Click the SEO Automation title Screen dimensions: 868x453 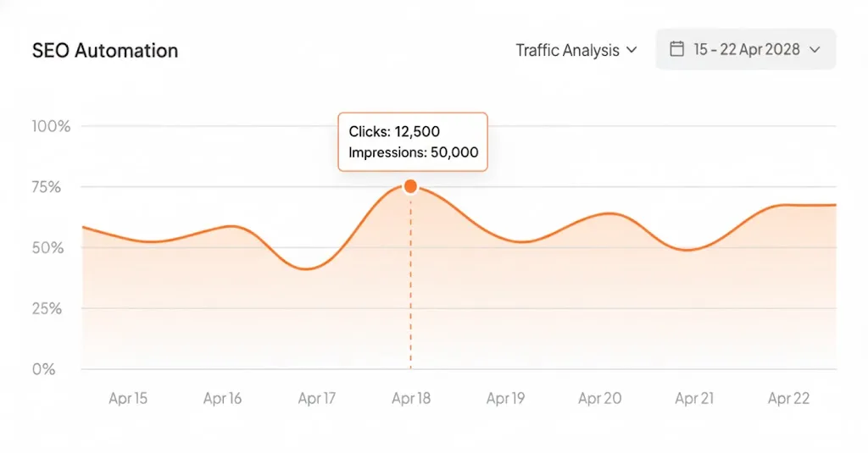click(105, 50)
